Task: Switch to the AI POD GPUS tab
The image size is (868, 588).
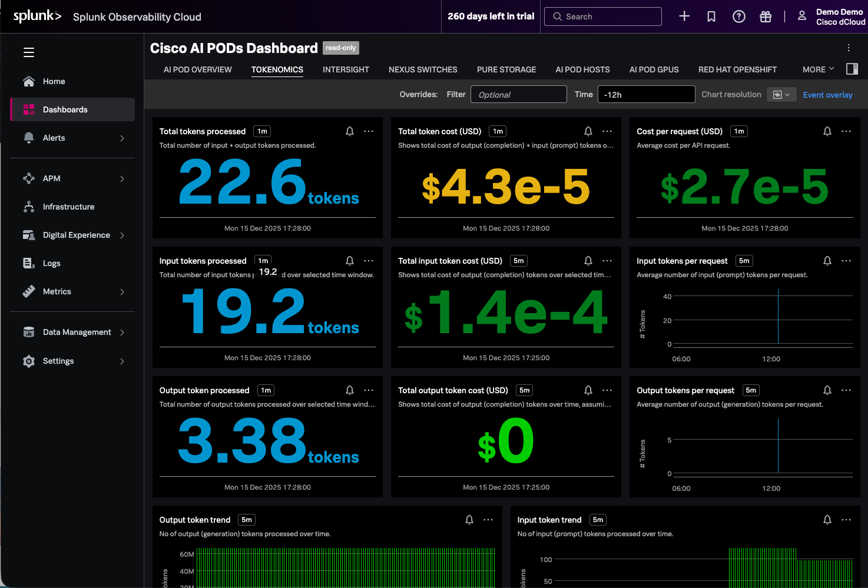Action: [x=654, y=69]
